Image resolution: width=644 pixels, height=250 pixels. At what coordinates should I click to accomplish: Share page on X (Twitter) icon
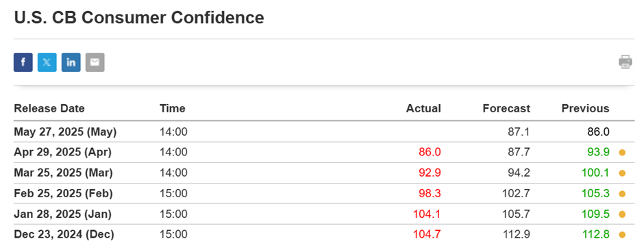coord(47,62)
